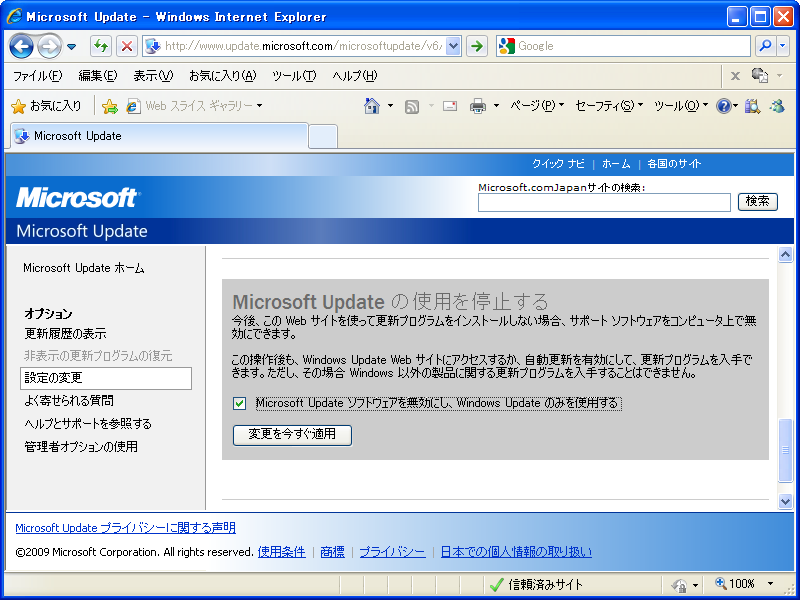Stop loading with the red X icon
The width and height of the screenshot is (800, 600).
click(127, 46)
